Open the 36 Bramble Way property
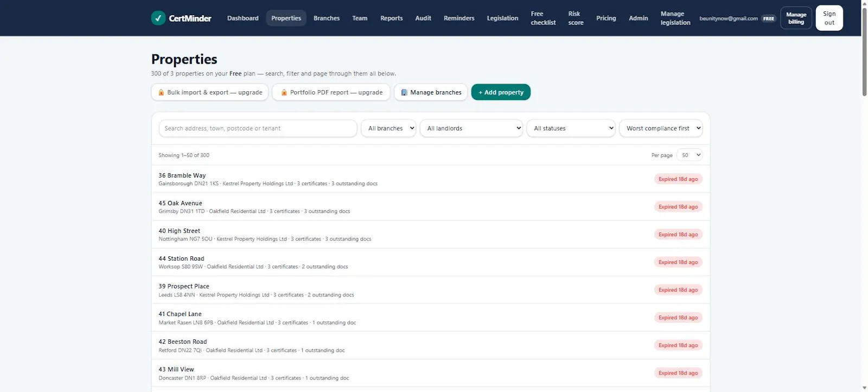Image resolution: width=868 pixels, height=392 pixels. coord(430,179)
